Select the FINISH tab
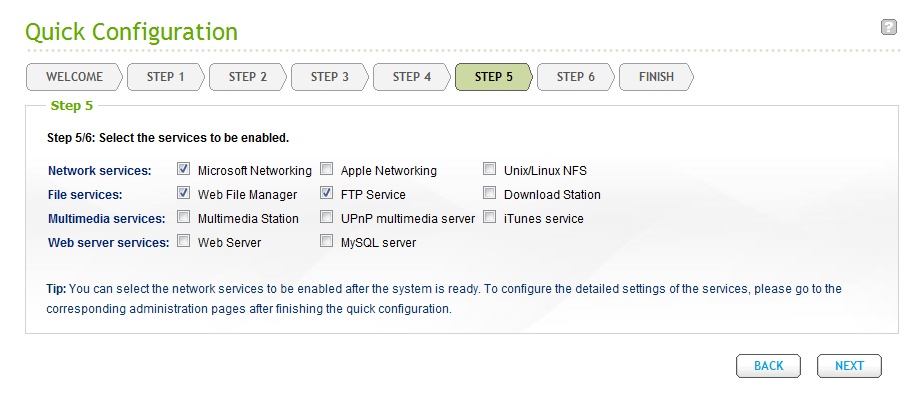Screen dimensions: 924x395 point(656,77)
